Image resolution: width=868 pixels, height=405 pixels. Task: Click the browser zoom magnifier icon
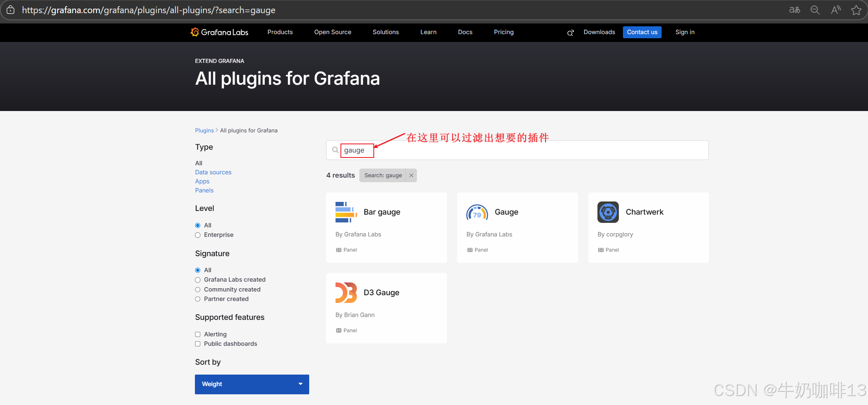point(815,10)
